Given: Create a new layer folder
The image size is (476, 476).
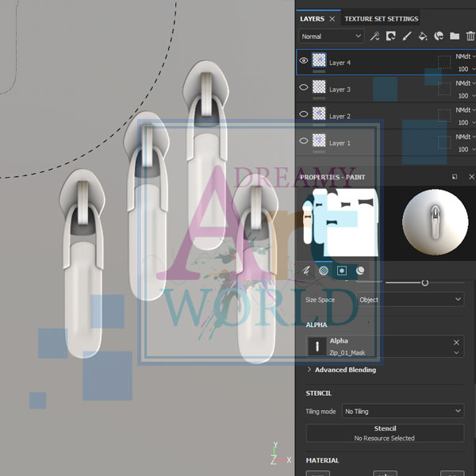Looking at the screenshot, I should coord(455,36).
